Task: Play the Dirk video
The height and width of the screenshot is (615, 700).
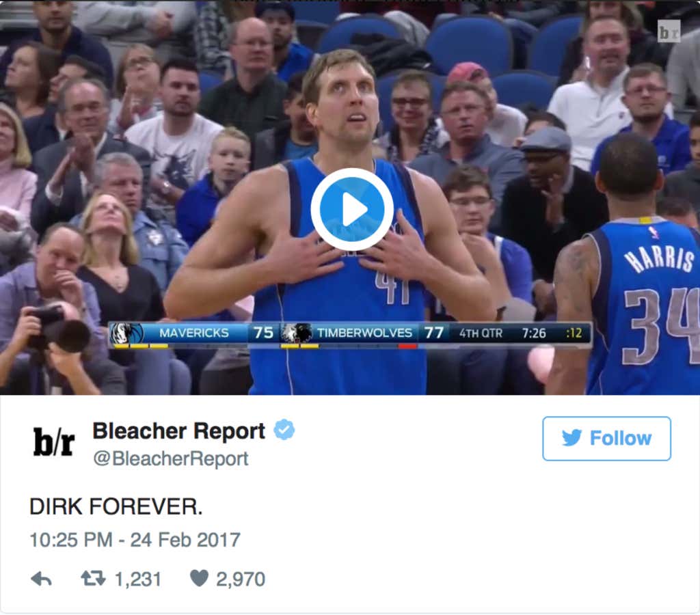Action: pyautogui.click(x=352, y=209)
